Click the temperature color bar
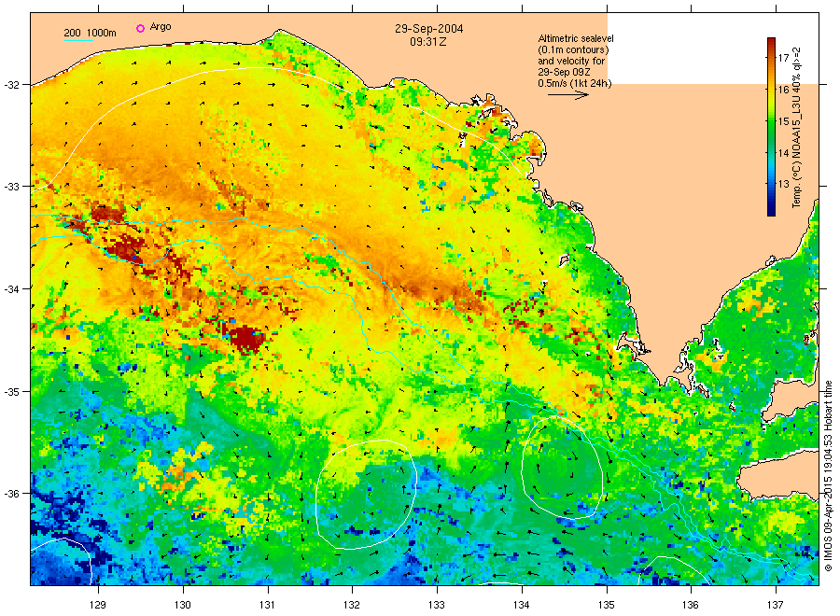The width and height of the screenshot is (840, 616). (x=771, y=127)
